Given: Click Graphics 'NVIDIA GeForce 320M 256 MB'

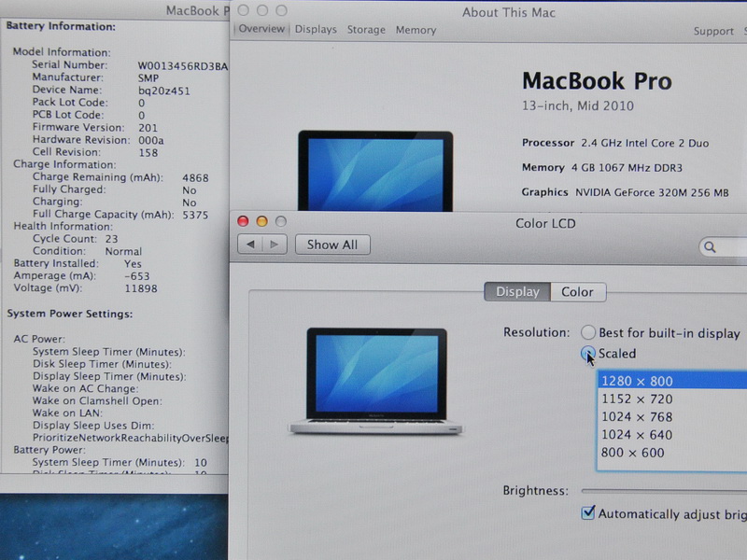Looking at the screenshot, I should point(652,192).
